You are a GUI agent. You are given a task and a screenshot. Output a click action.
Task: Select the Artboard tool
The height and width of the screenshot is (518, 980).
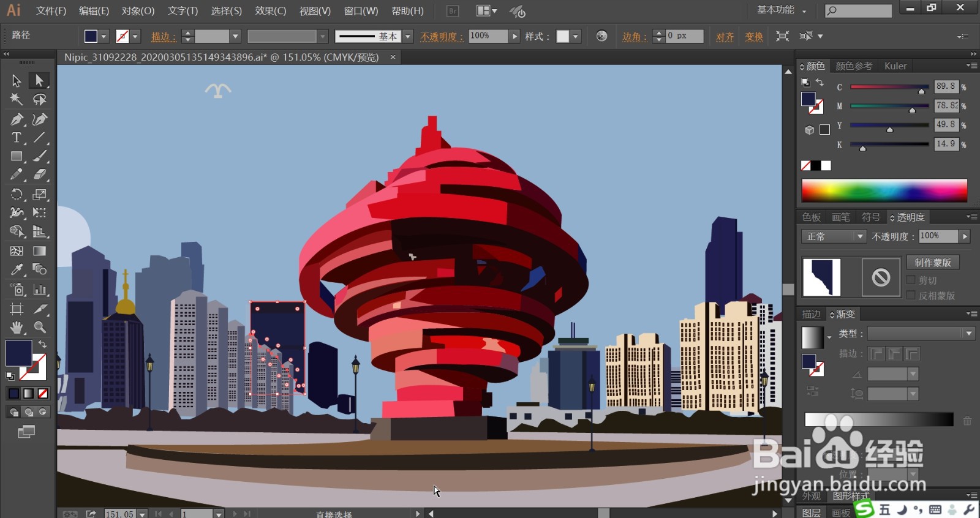point(17,309)
